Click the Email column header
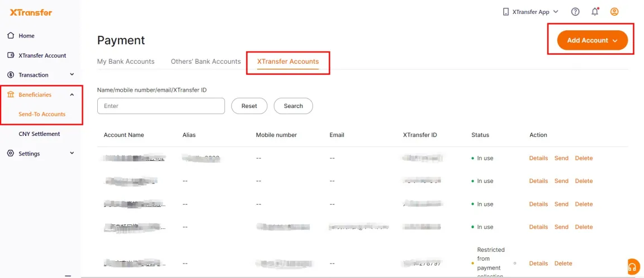This screenshot has height=278, width=644. click(337, 135)
